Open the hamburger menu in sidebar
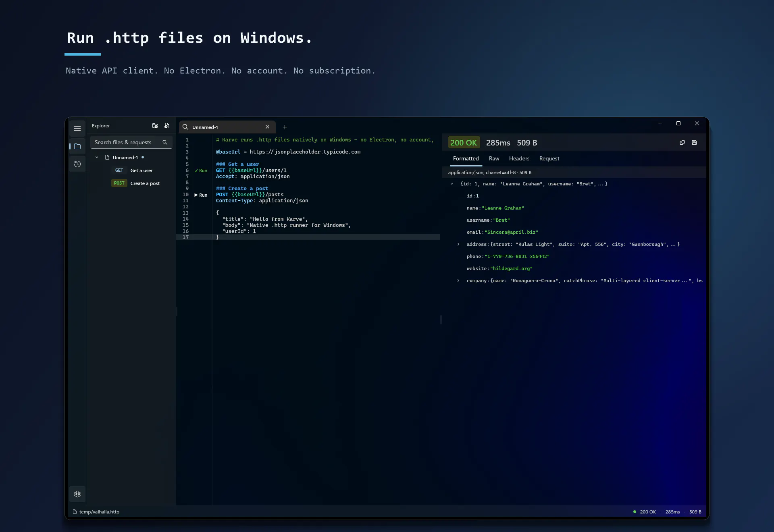Viewport: 774px width, 532px height. 77,129
